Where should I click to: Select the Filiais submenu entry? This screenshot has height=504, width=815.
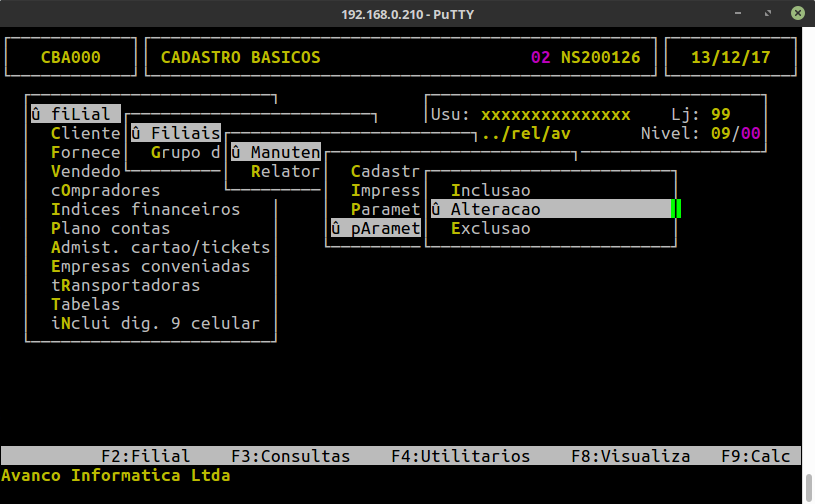coord(175,133)
